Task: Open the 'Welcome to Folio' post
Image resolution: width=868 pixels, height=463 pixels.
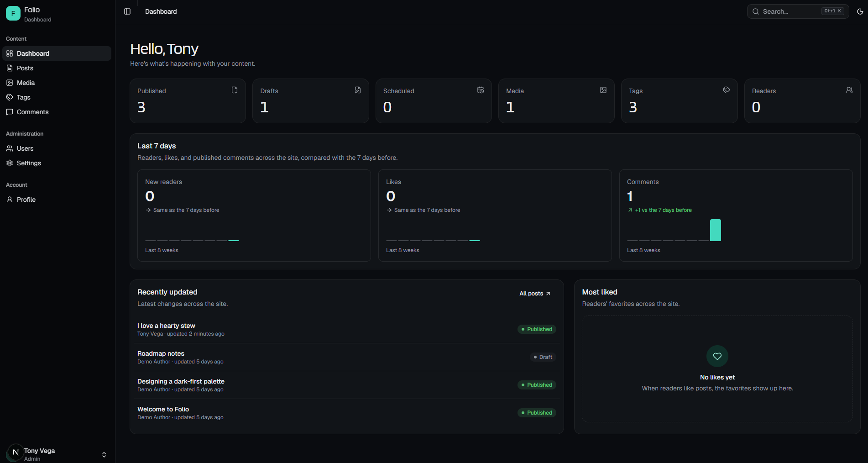Action: pos(163,409)
